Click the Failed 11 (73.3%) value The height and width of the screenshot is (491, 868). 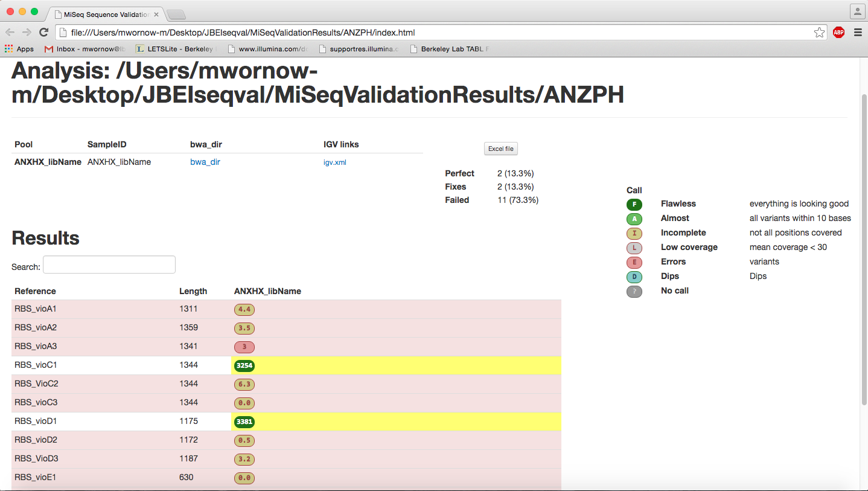tap(518, 200)
